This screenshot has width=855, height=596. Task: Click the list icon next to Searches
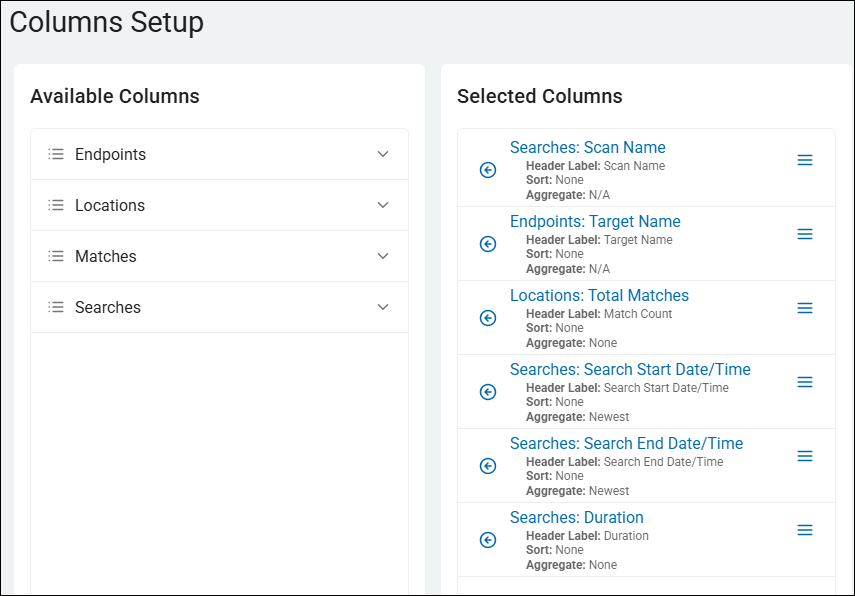pyautogui.click(x=56, y=307)
